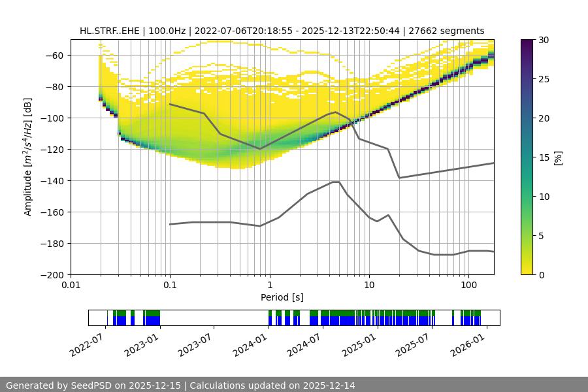Viewport: 588px width, 392px height.
Task: Click the empty data gap near 2023-07
Action: coord(214,318)
